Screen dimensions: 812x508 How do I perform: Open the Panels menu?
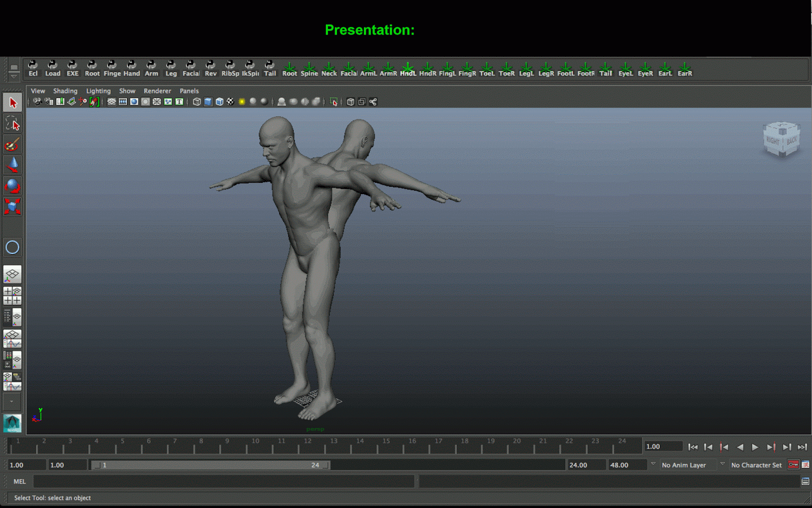point(189,90)
